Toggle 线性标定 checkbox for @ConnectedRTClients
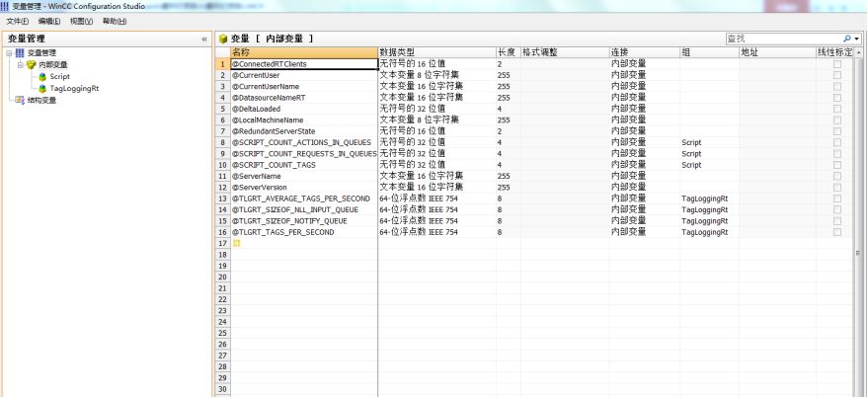 (x=837, y=64)
